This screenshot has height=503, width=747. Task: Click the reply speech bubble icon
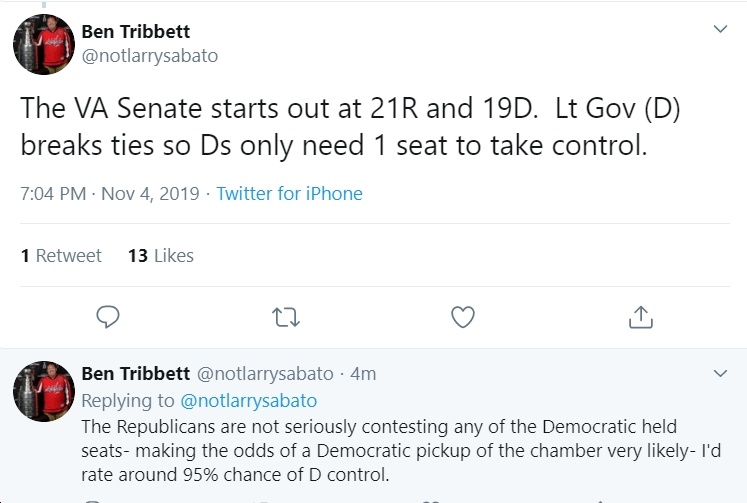click(x=108, y=317)
